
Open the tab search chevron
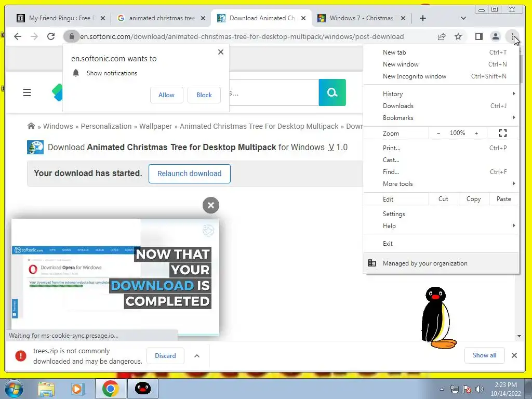[x=463, y=18]
